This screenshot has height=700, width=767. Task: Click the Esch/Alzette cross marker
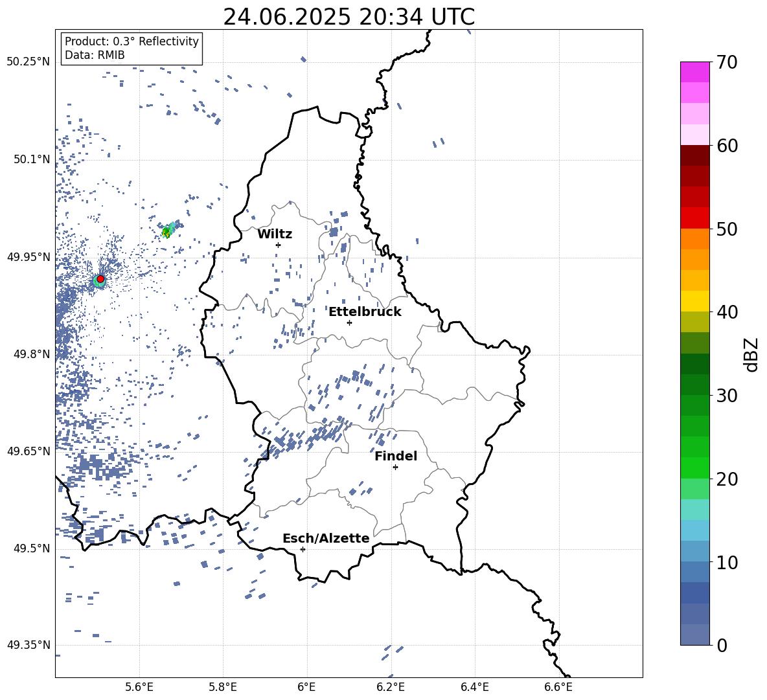click(303, 549)
